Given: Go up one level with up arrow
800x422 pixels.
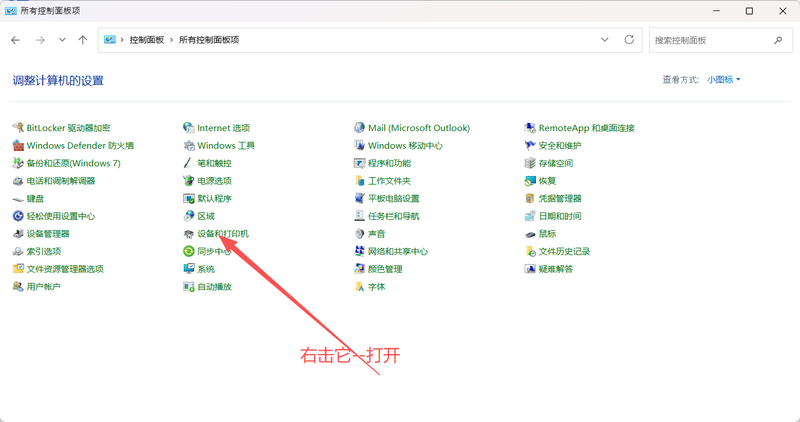Looking at the screenshot, I should pos(82,40).
